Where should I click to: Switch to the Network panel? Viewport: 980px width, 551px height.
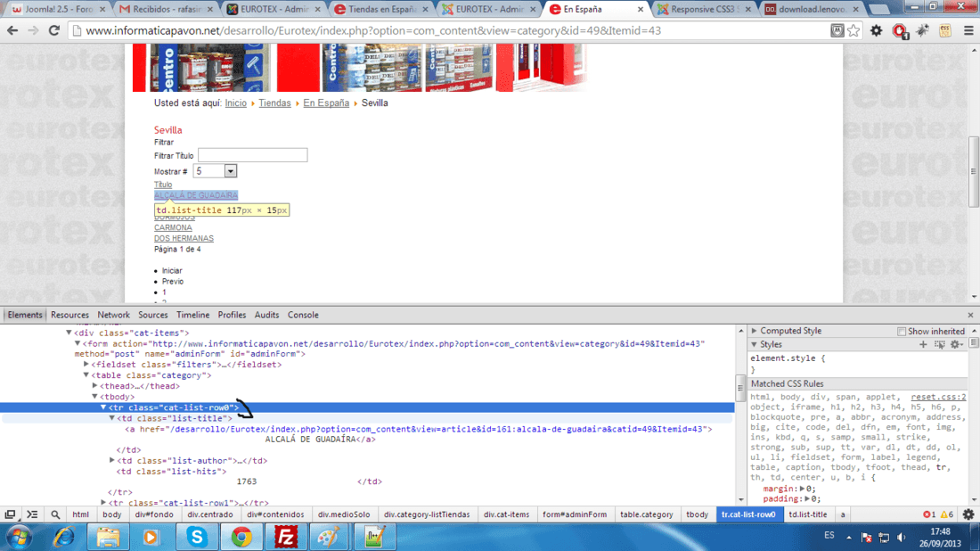coord(113,316)
